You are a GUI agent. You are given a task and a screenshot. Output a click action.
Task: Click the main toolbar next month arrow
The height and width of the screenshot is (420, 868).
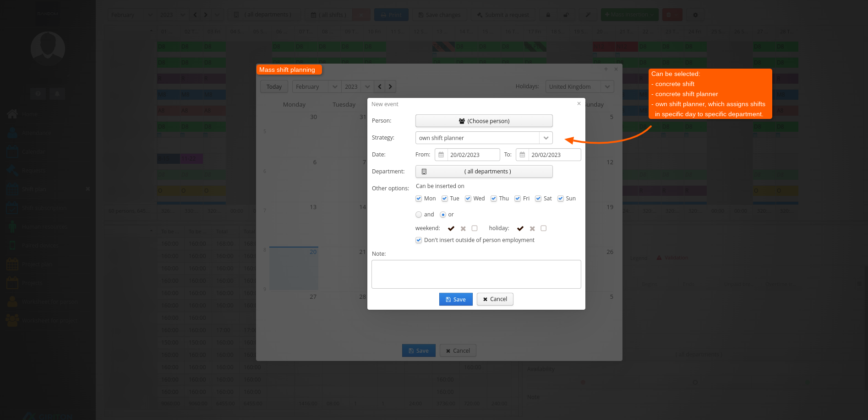tap(206, 15)
